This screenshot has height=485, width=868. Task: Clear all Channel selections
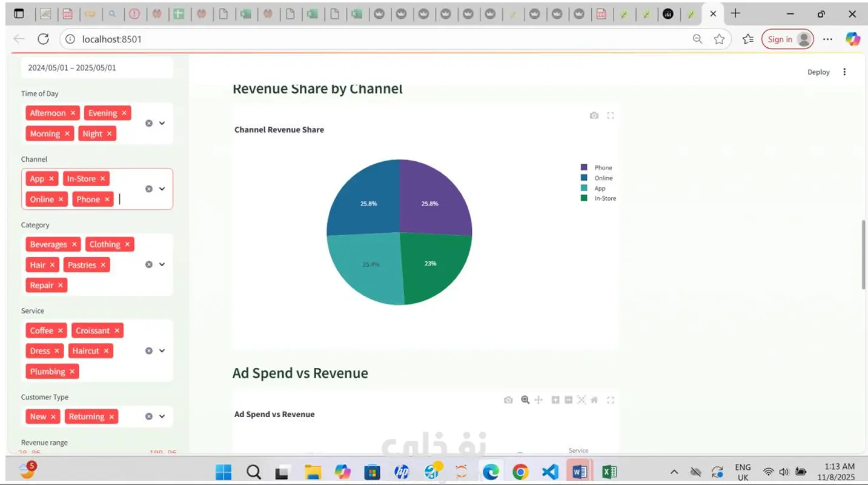click(x=149, y=189)
